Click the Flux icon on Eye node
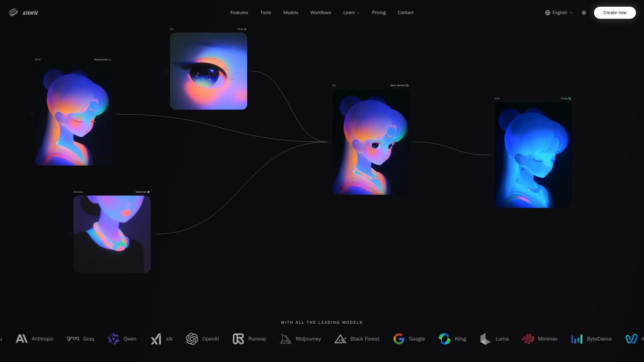The width and height of the screenshot is (644, 362). [245, 29]
